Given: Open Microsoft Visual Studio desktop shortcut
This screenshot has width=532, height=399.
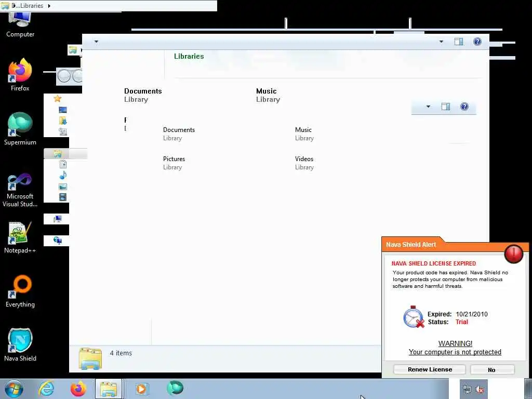Looking at the screenshot, I should pos(20,190).
